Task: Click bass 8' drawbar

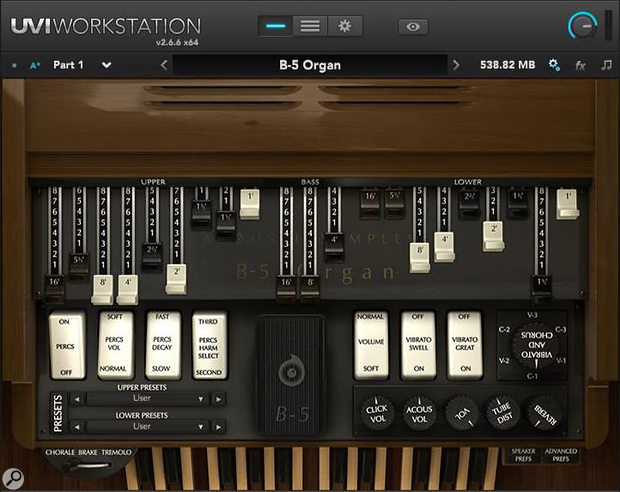Action: pos(311,288)
